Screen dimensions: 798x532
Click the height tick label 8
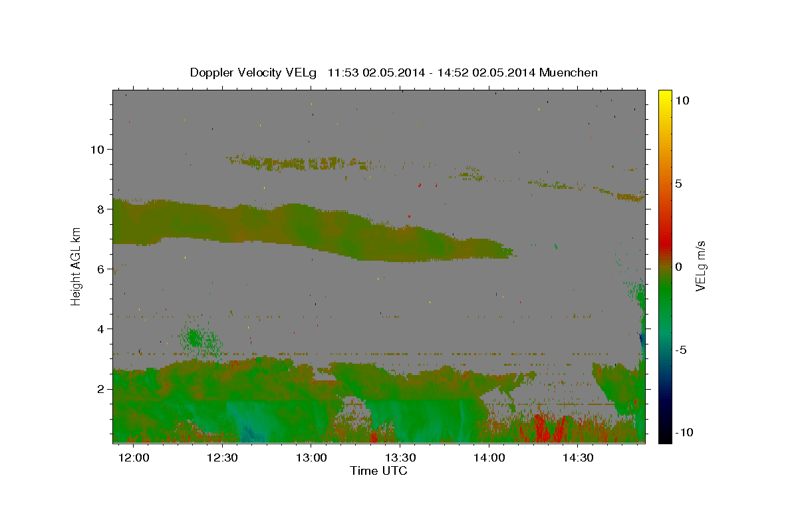pos(100,209)
